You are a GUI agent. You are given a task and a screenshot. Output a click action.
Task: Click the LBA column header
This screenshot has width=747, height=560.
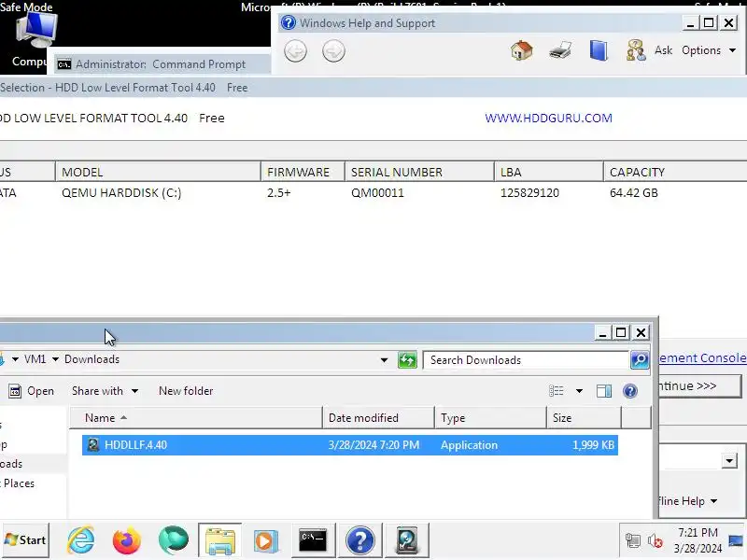click(549, 172)
